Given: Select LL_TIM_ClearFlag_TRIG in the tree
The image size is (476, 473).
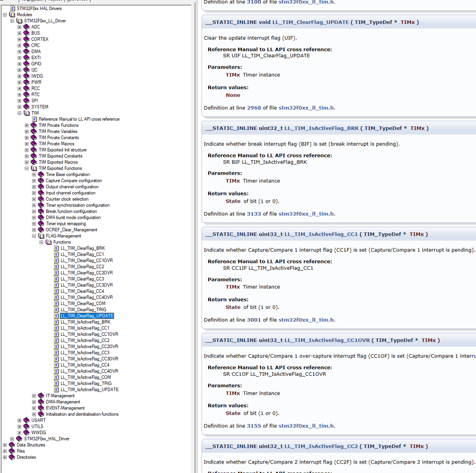Looking at the screenshot, I should coord(83,309).
